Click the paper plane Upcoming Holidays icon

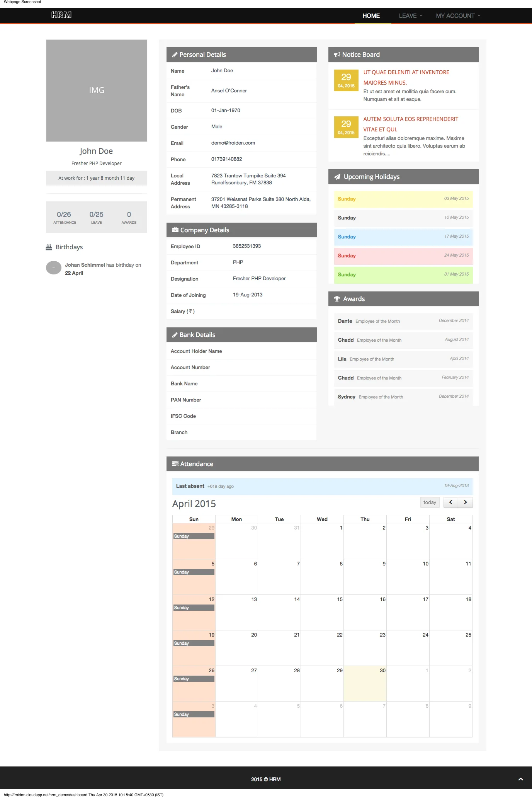(337, 177)
